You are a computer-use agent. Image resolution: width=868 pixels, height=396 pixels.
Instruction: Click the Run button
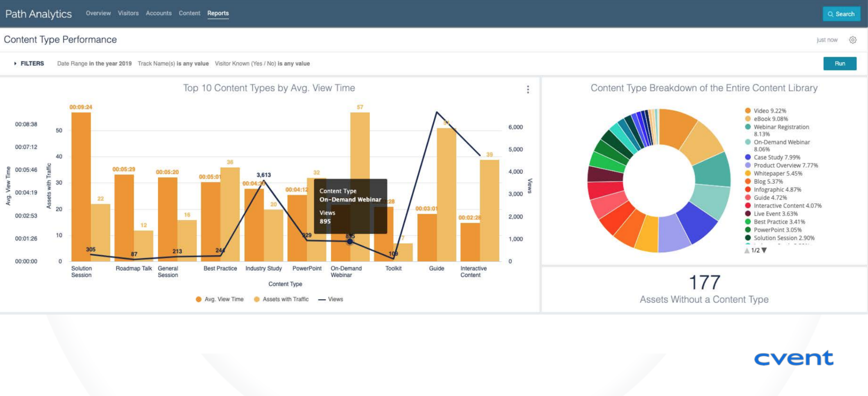840,63
